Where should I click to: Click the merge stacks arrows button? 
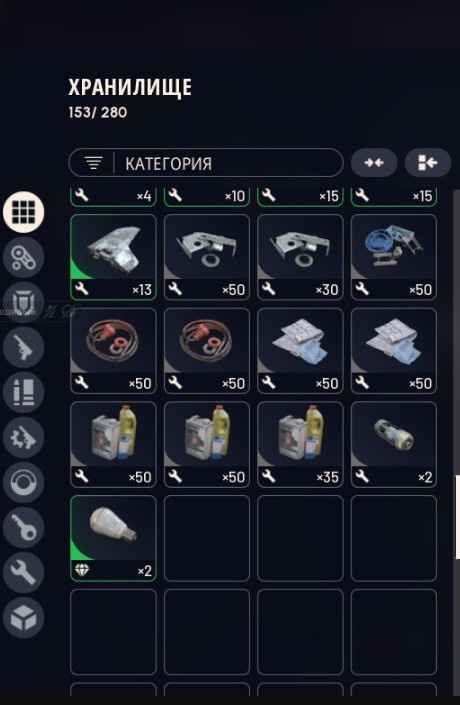click(374, 162)
